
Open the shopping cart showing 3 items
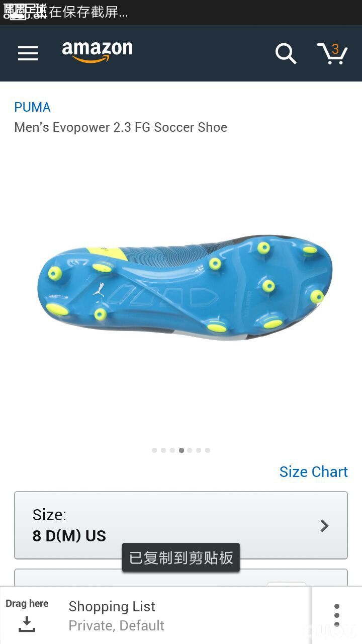[x=333, y=53]
